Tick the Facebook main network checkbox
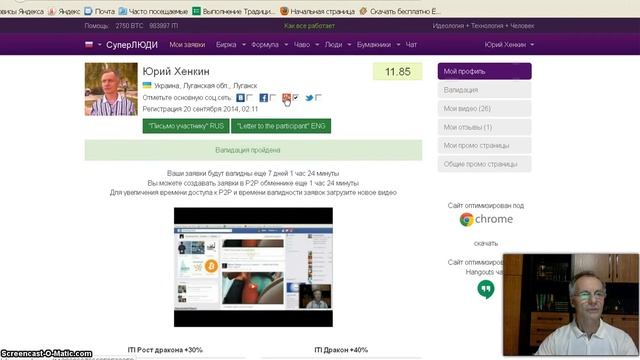Image resolution: width=640 pixels, height=360 pixels. 273,97
